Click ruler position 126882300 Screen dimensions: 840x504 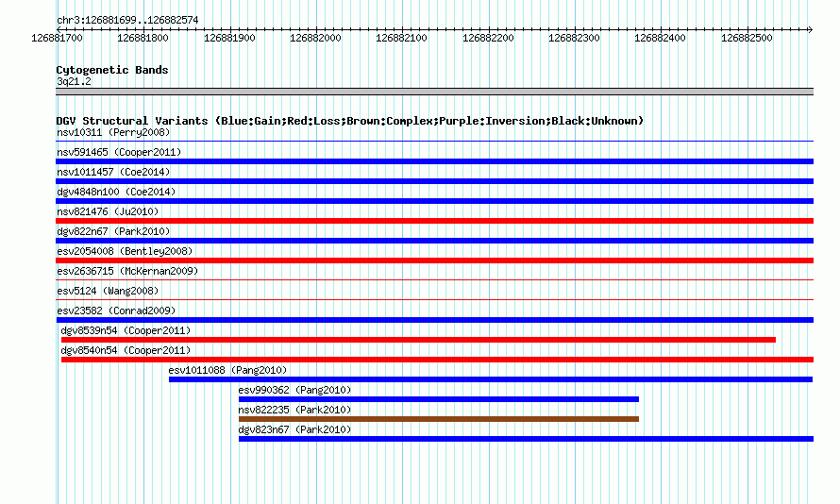(574, 38)
